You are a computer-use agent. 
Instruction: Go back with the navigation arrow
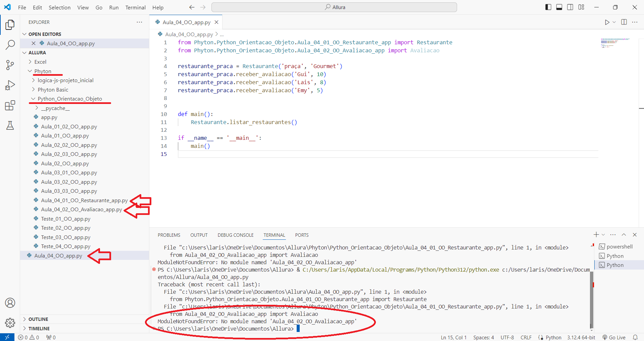192,7
